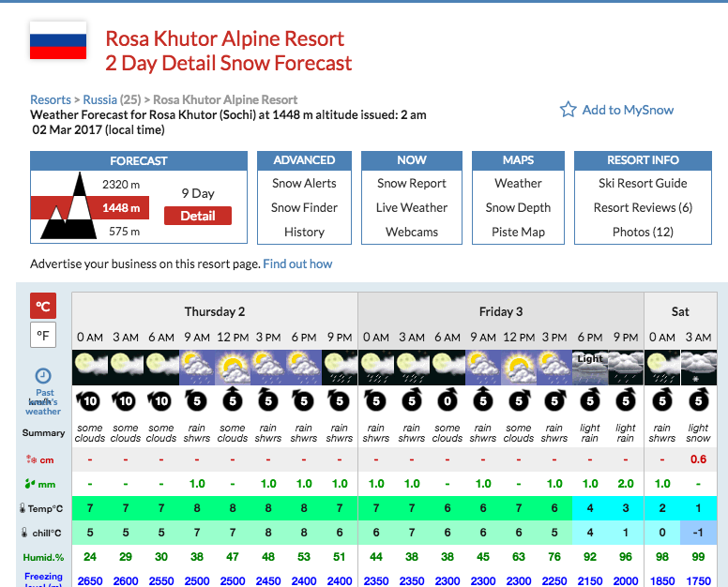
Task: Click Thursday 0 AM wind arrow 10
Action: pos(89,400)
